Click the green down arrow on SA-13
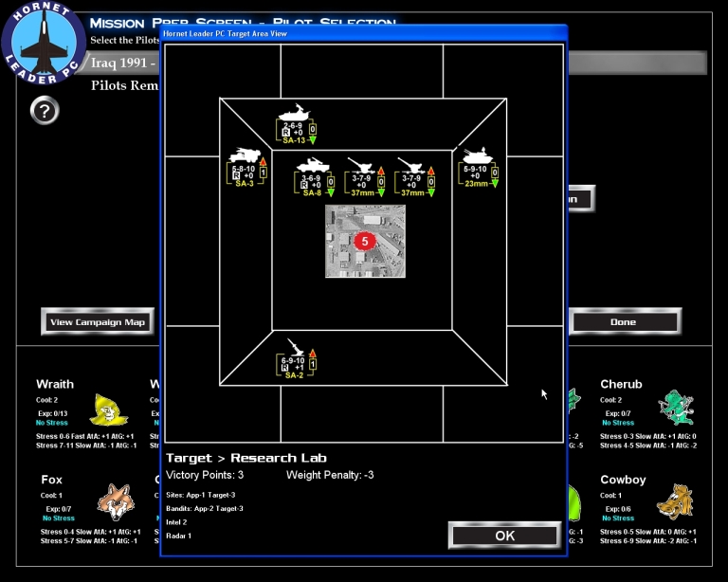Screen dimensions: 728x582 313,139
